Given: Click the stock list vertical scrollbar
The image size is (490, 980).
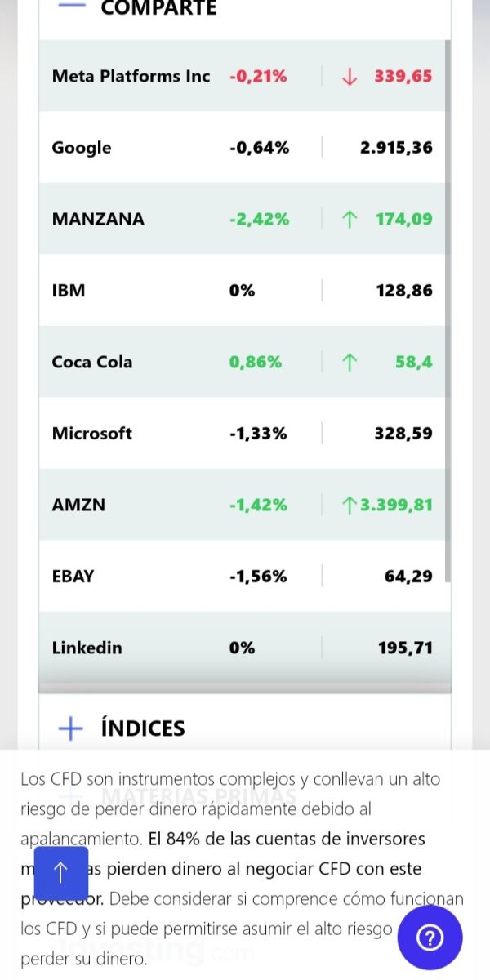Looking at the screenshot, I should coord(448,310).
